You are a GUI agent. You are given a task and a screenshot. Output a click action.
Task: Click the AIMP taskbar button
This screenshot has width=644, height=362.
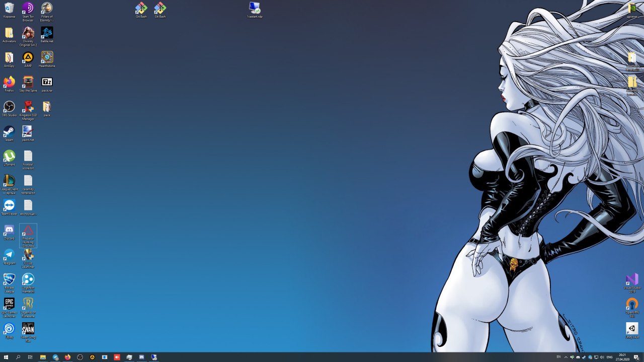[x=92, y=357]
